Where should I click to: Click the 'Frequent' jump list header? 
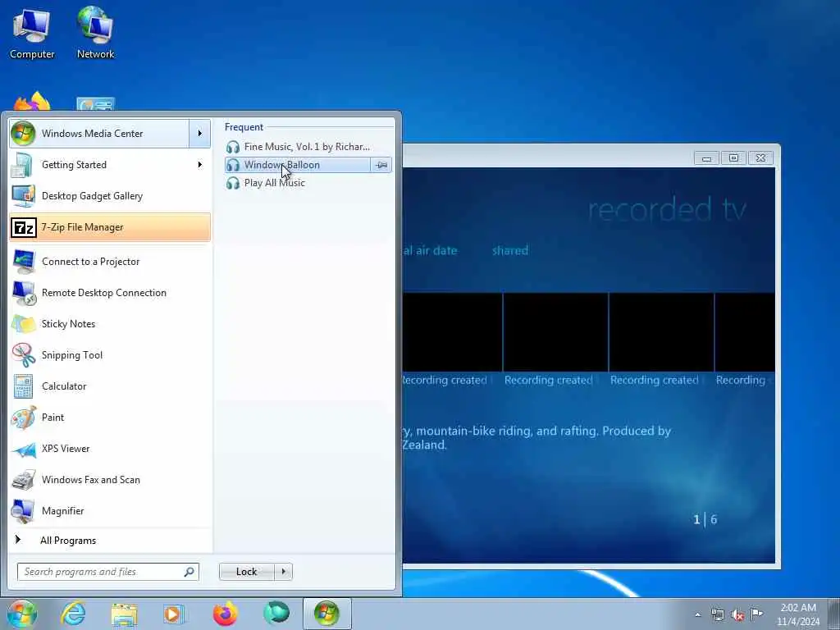click(x=244, y=127)
